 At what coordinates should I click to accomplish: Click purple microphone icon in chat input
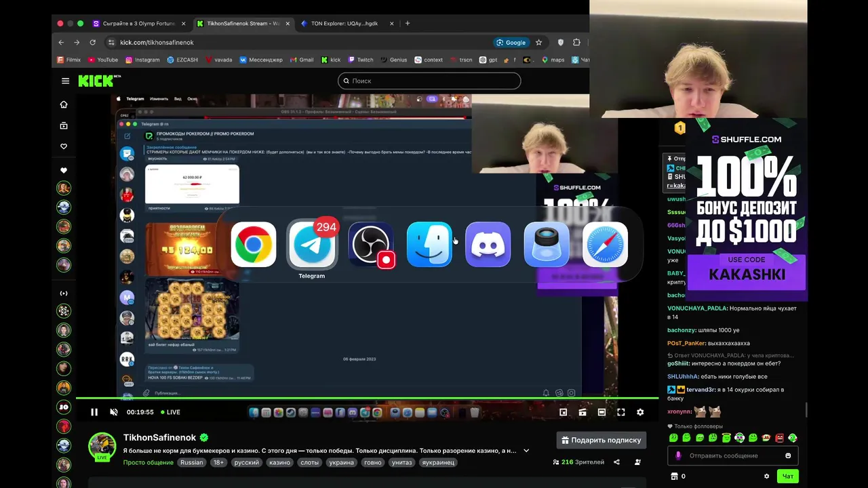[678, 455]
